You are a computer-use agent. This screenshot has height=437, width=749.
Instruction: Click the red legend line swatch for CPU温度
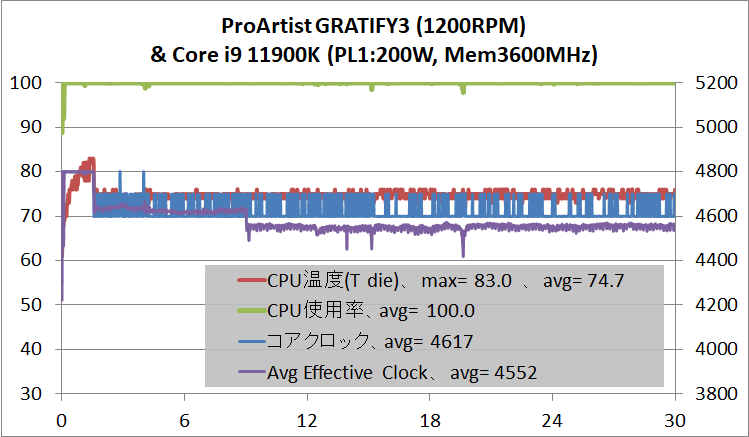click(251, 281)
